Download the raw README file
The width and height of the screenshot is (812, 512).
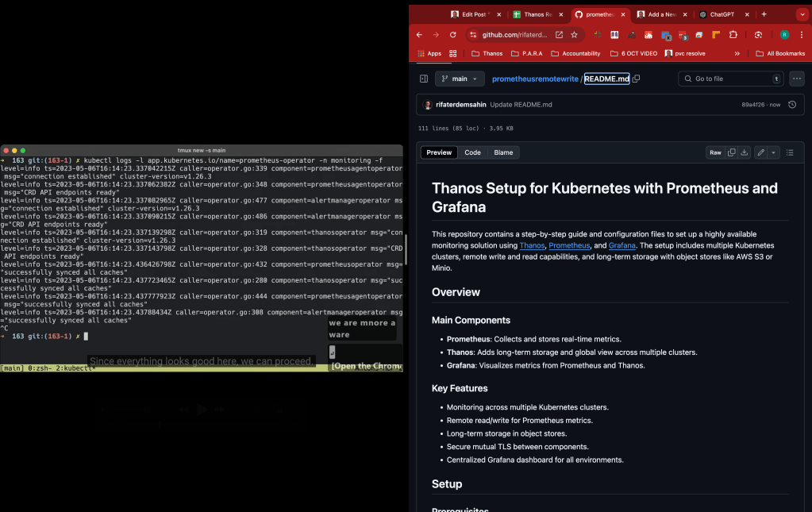(x=745, y=152)
